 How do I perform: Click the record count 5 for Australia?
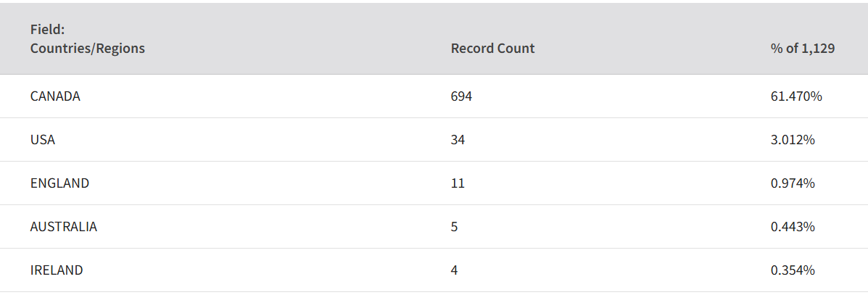click(455, 227)
